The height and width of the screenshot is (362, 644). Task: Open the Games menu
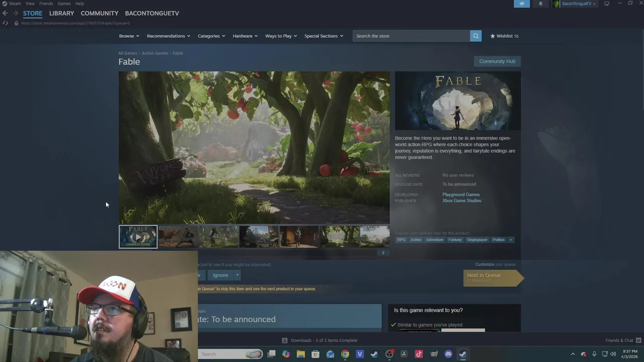click(x=64, y=4)
